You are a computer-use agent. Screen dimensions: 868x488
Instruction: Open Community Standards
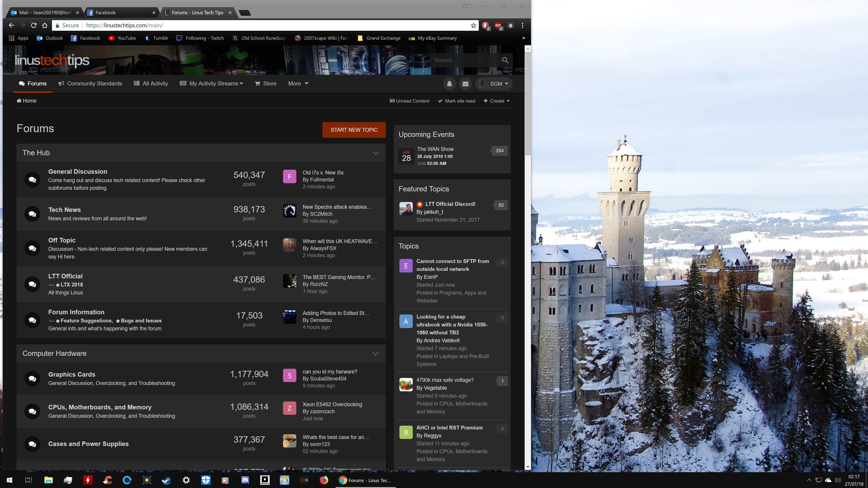(x=90, y=84)
